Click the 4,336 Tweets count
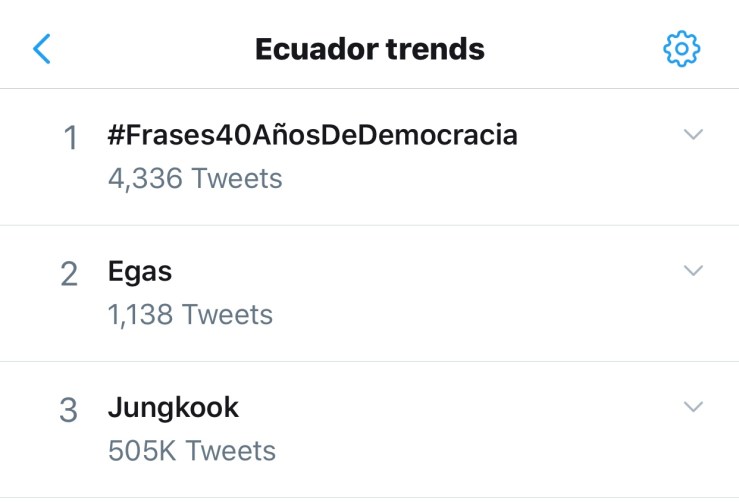 point(195,178)
